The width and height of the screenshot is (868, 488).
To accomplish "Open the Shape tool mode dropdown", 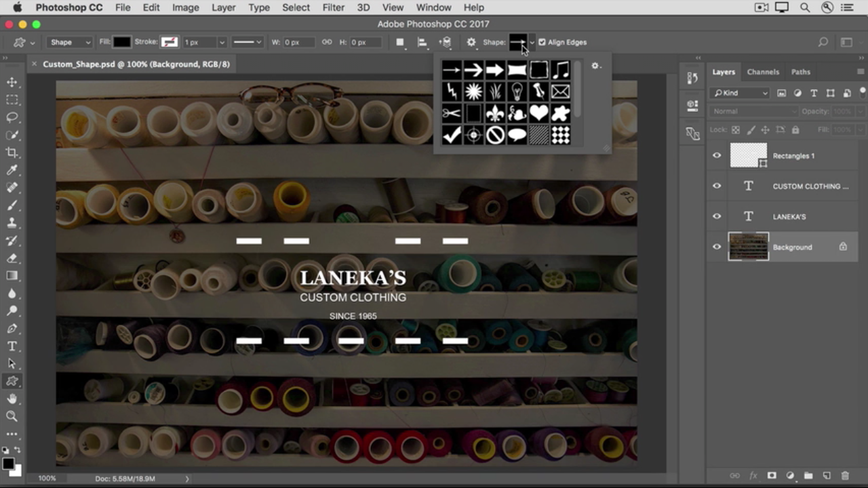I will (x=70, y=42).
